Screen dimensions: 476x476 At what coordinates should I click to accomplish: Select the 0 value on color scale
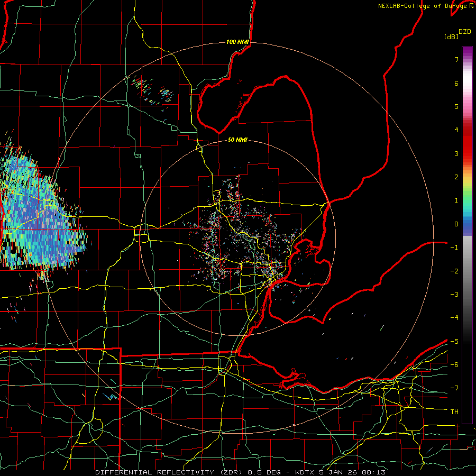[x=456, y=224]
